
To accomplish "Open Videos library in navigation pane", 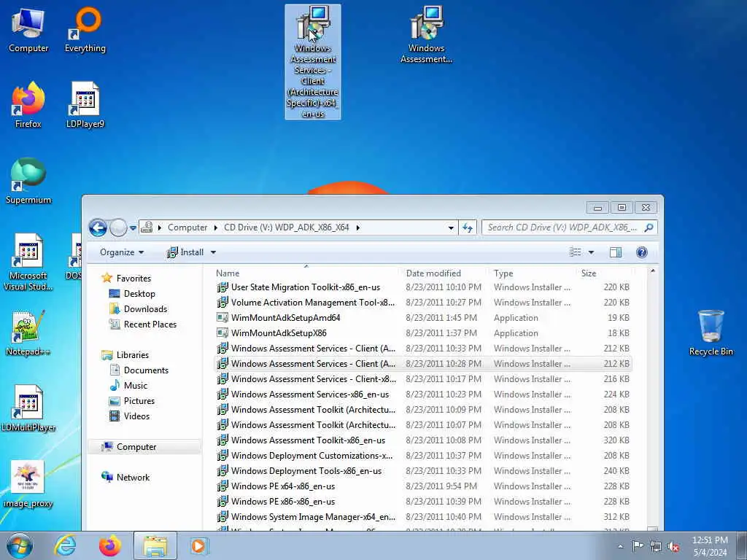I will click(x=136, y=416).
